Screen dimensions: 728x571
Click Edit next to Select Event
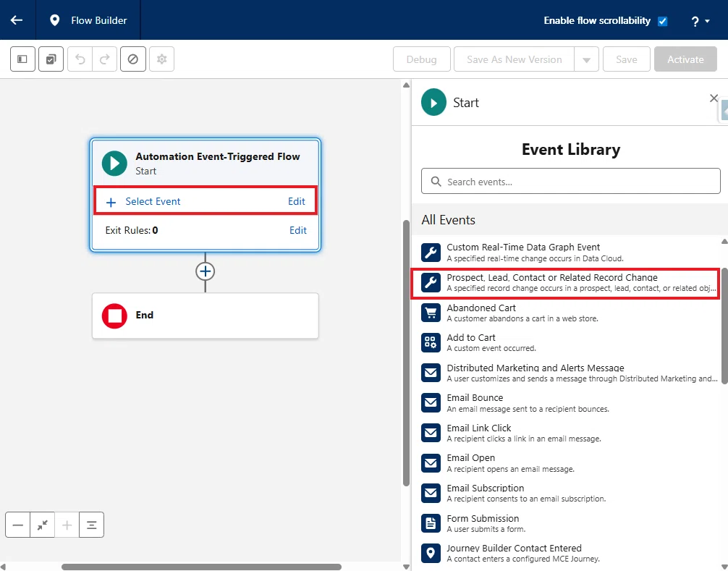tap(296, 201)
